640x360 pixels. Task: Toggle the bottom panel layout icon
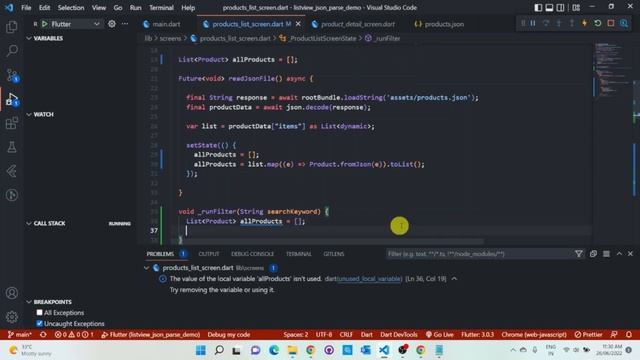coord(549,7)
